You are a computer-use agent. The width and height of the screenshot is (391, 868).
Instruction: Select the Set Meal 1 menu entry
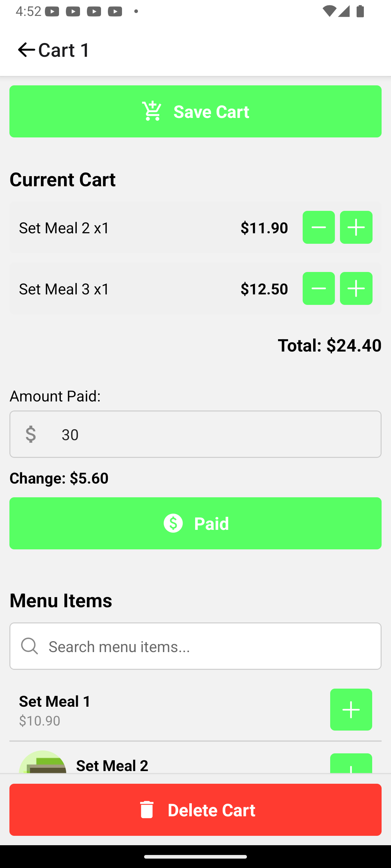click(x=55, y=710)
